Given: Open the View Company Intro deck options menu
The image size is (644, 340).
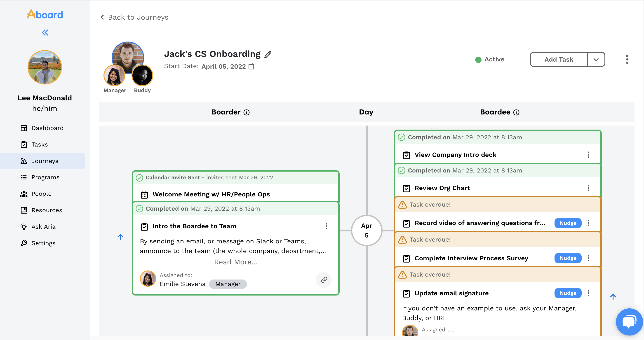Looking at the screenshot, I should (x=588, y=155).
